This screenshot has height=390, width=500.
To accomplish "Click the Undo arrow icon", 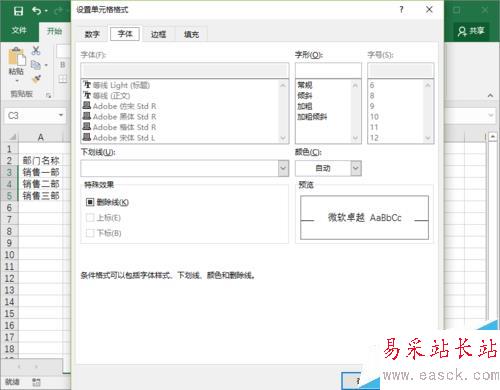I will coord(36,11).
